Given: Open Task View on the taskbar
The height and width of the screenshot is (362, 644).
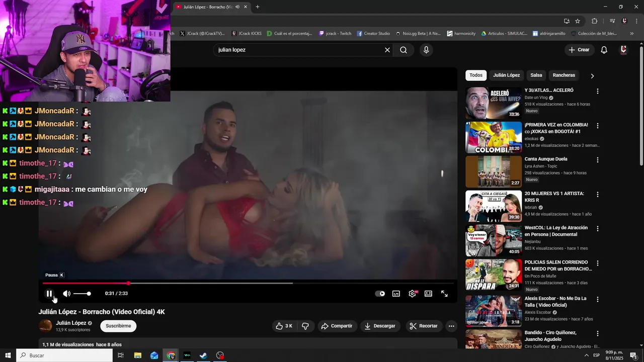Looking at the screenshot, I should (121, 355).
